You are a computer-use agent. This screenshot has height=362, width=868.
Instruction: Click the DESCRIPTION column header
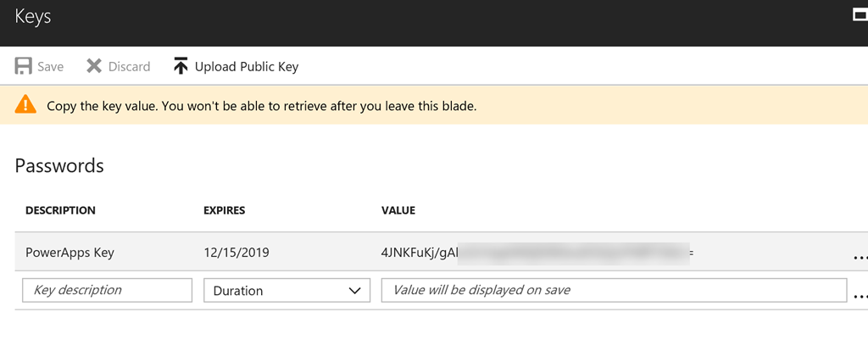pos(60,210)
